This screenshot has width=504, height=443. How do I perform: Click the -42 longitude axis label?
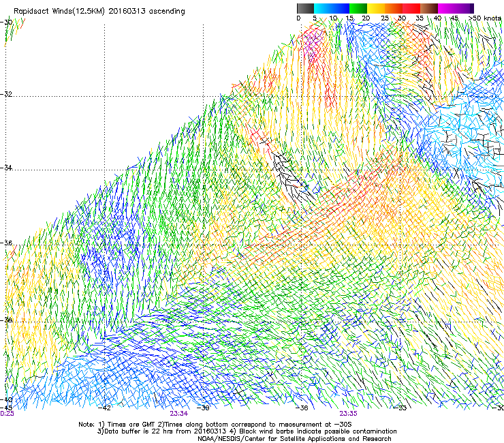(x=104, y=408)
